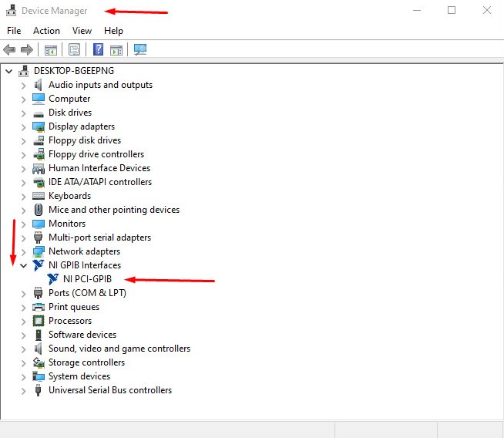Expand the Computer category chevron

(23, 99)
